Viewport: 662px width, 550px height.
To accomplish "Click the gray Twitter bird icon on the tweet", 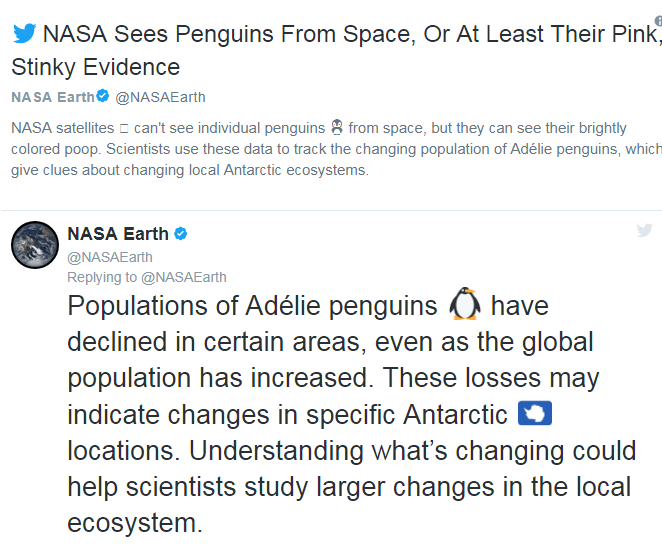I will coord(645,231).
